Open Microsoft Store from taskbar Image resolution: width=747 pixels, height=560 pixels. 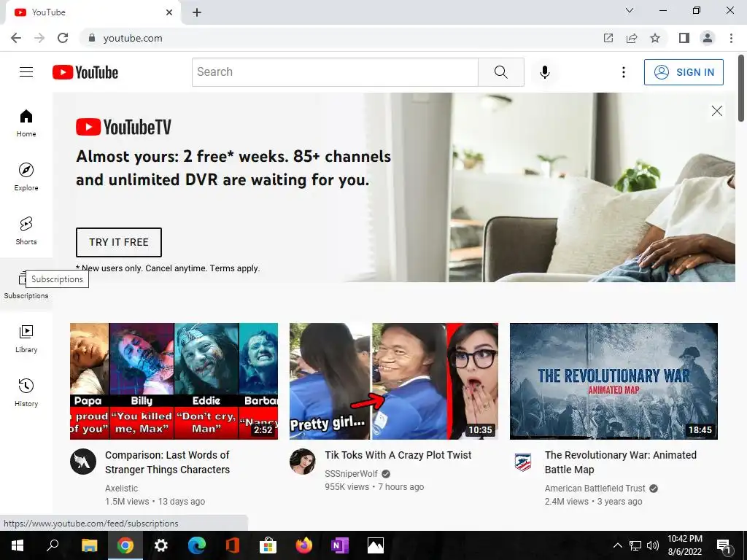tap(268, 545)
